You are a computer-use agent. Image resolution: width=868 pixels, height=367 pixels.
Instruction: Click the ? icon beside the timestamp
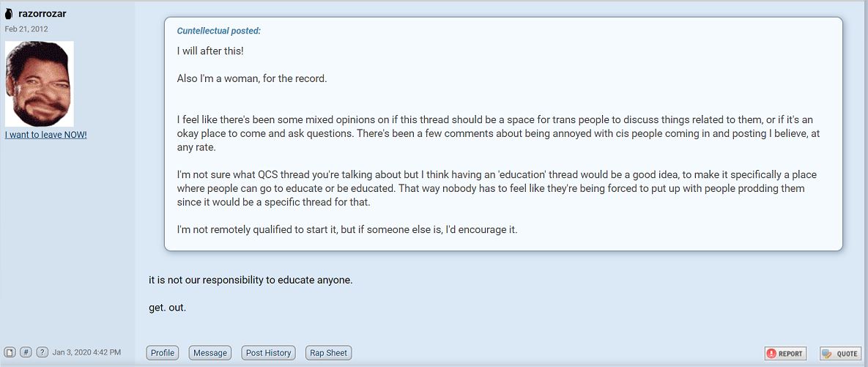click(42, 352)
